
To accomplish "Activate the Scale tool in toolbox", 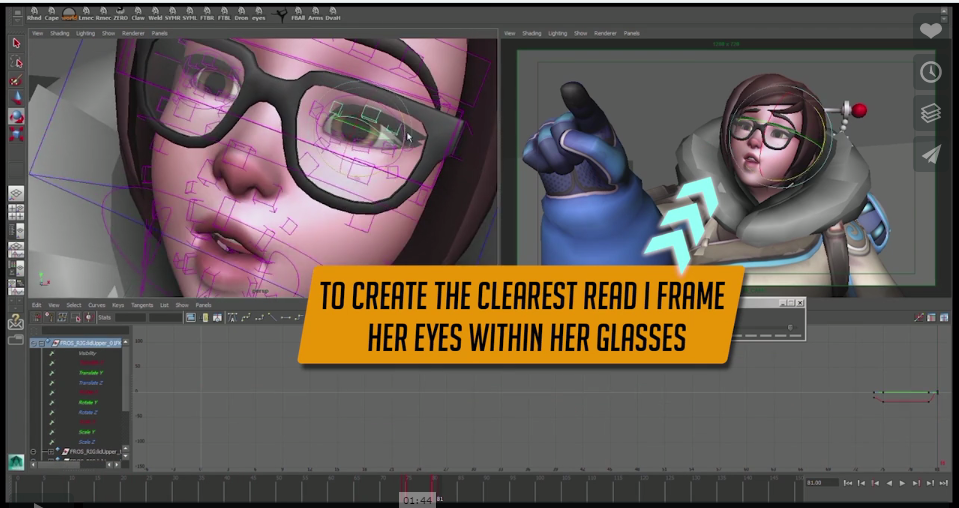I will coord(17,133).
